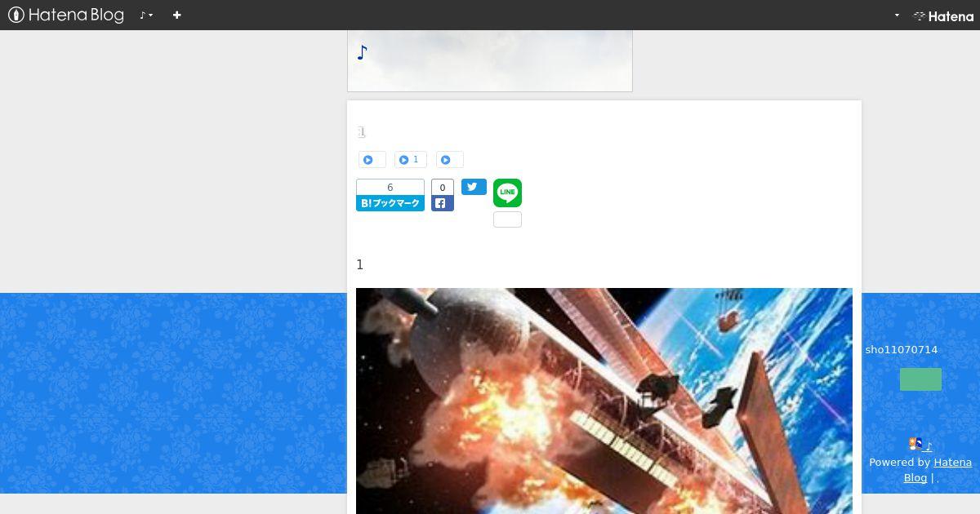Click the B! ブックマーク button
This screenshot has width=980, height=514.
(390, 203)
